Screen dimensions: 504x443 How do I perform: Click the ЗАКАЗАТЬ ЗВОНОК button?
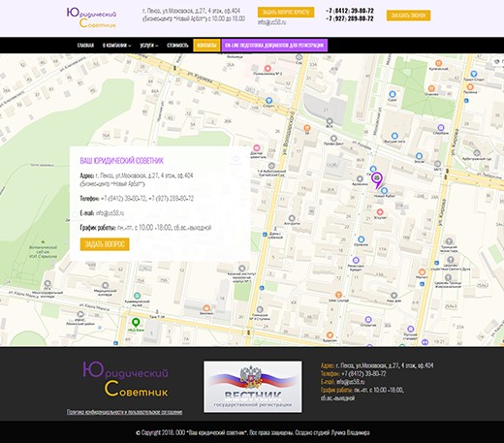tap(408, 16)
